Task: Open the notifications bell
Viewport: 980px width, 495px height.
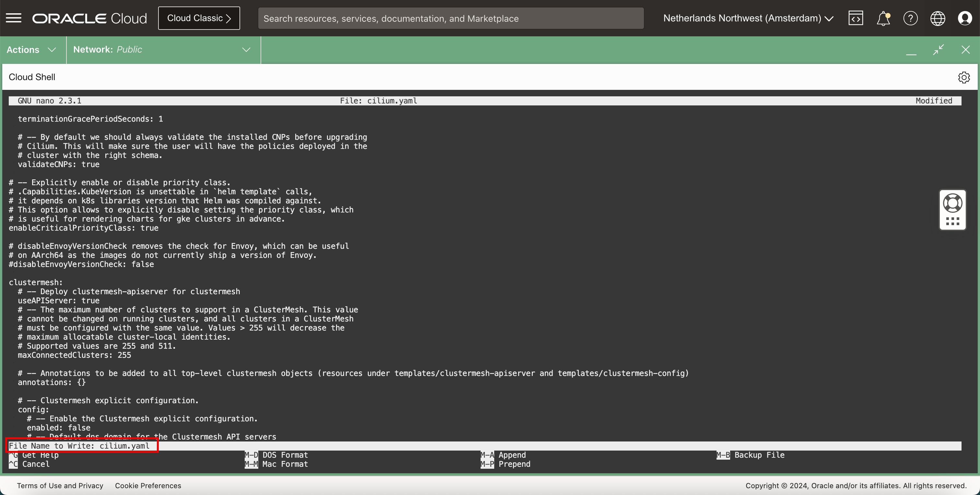Action: coord(883,18)
